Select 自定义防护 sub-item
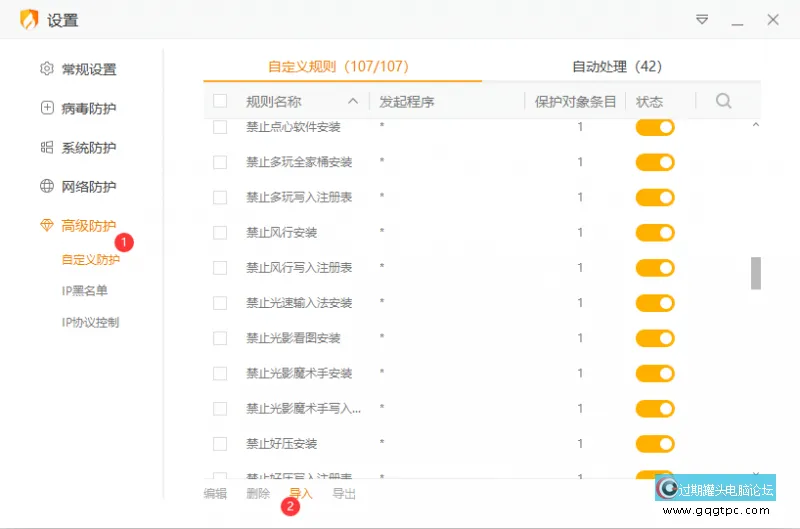 (x=91, y=260)
